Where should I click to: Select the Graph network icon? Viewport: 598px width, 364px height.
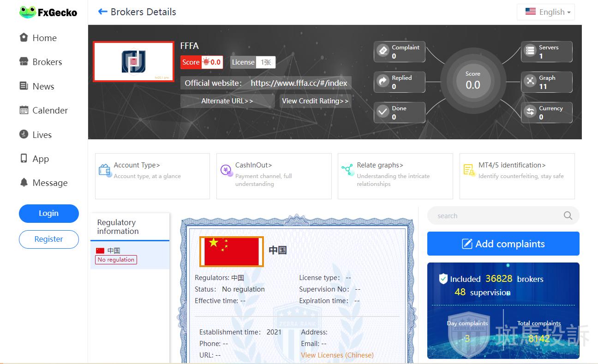pos(530,82)
